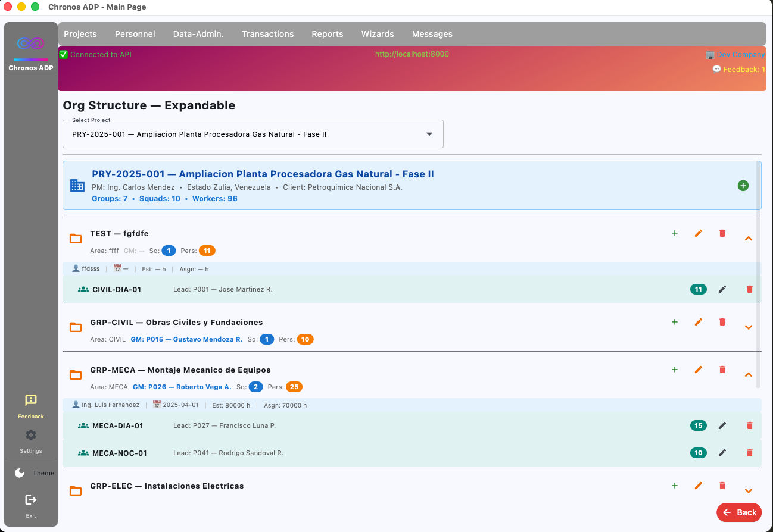773x532 pixels.
Task: Open the Transactions menu
Action: 268,34
